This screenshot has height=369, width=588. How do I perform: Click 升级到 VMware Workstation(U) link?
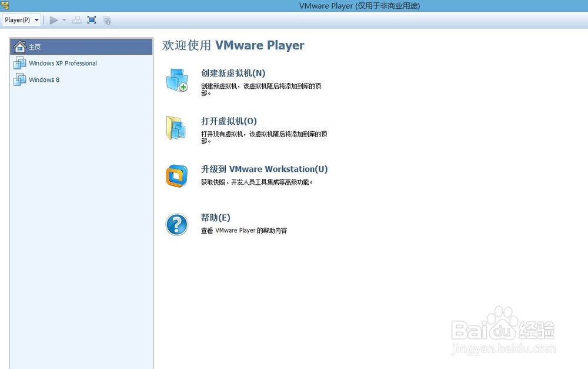pyautogui.click(x=265, y=169)
